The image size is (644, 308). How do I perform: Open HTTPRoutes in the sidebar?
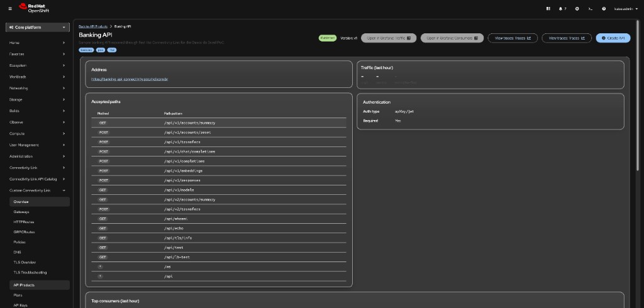coord(40,222)
